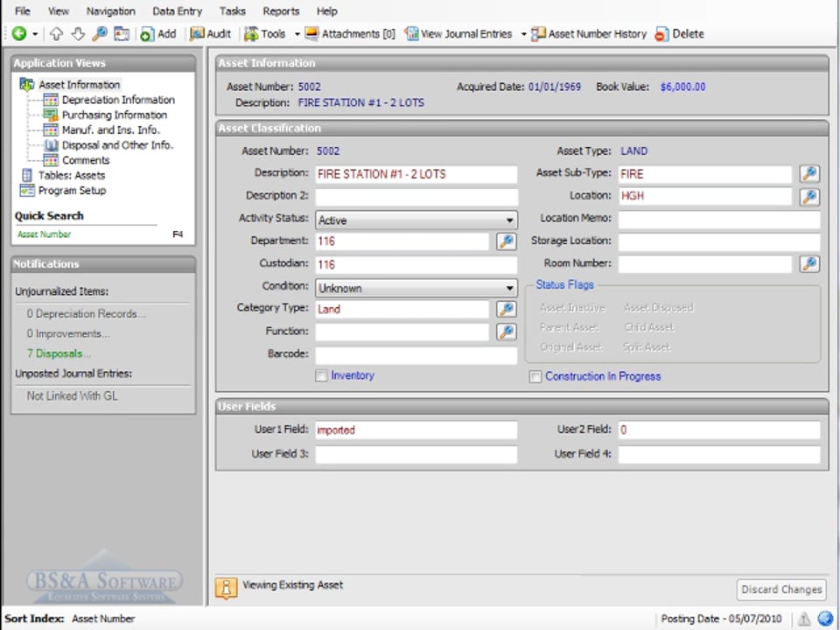Click the green back navigation arrow icon

18,34
